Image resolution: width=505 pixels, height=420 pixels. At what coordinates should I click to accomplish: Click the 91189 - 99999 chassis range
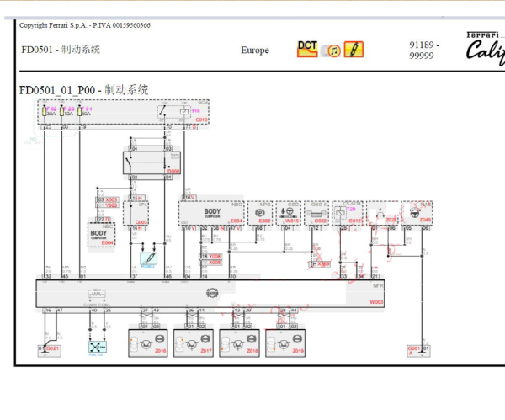(x=424, y=50)
